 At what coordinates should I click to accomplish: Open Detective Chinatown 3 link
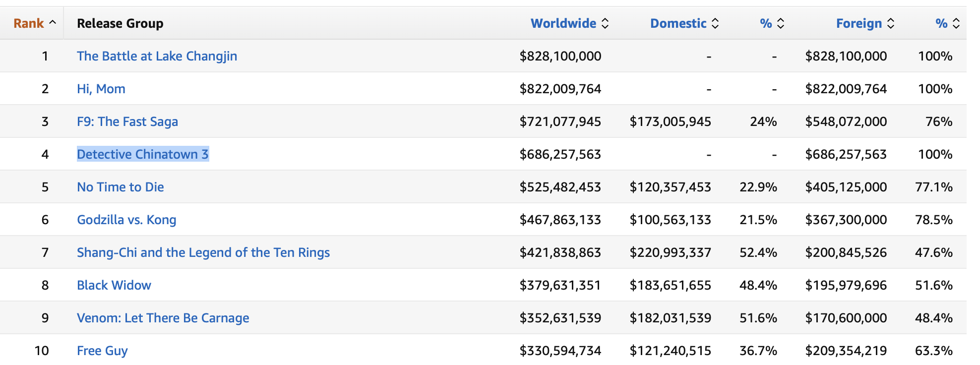[143, 154]
